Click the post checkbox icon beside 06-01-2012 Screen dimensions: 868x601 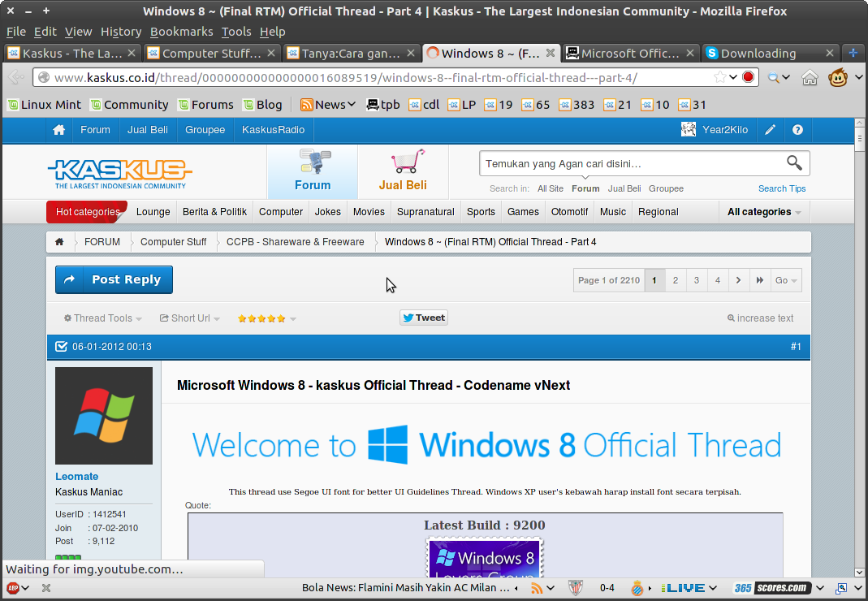(x=61, y=347)
